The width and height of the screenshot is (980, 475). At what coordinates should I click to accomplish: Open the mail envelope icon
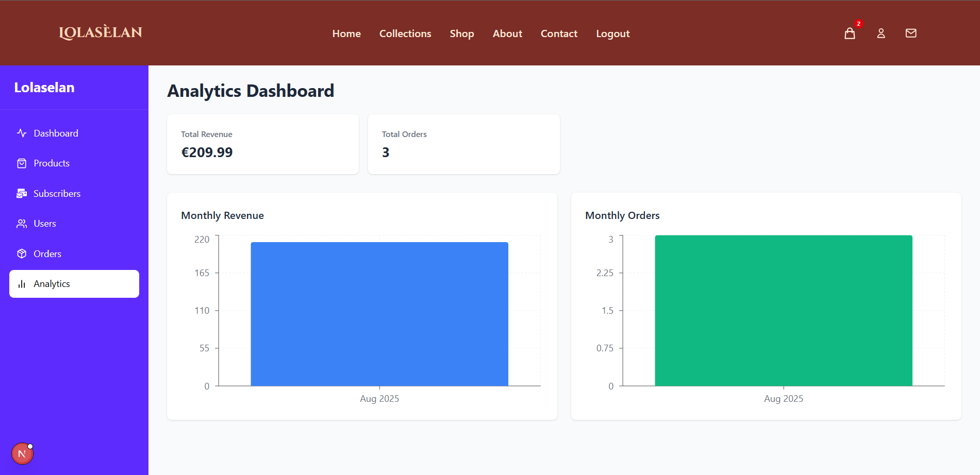pyautogui.click(x=911, y=33)
